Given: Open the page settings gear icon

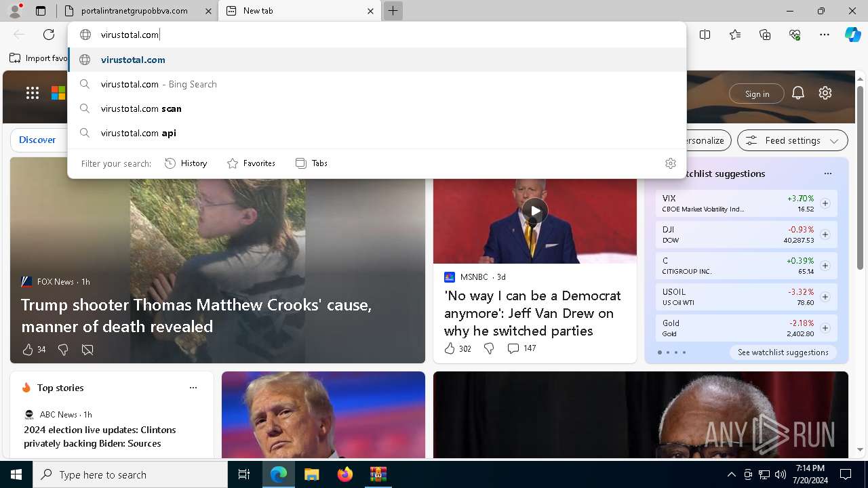Looking at the screenshot, I should [x=825, y=94].
